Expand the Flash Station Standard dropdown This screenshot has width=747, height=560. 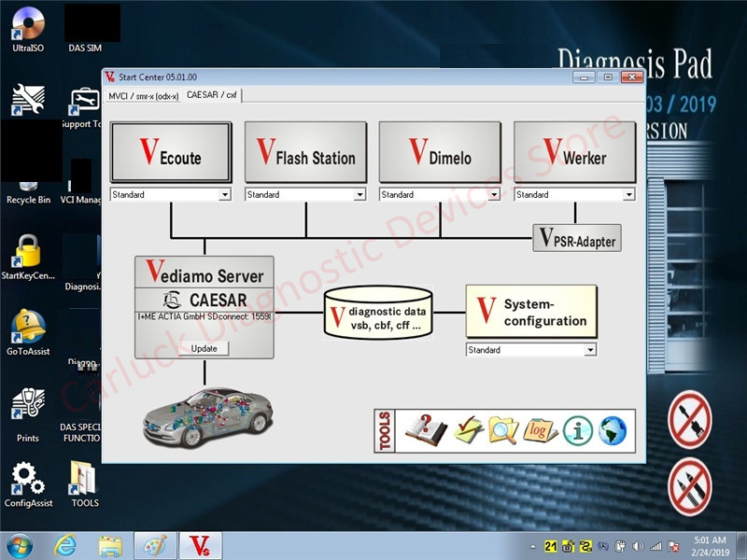(359, 194)
